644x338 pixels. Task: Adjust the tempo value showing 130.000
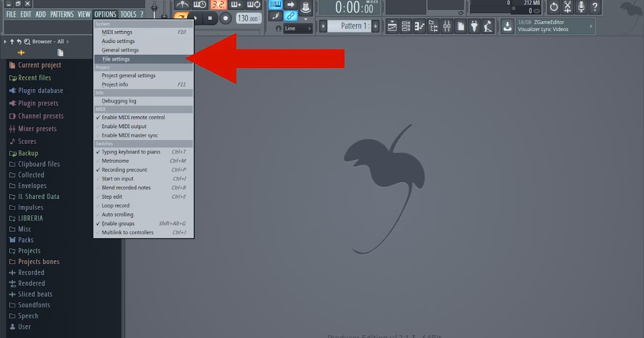[248, 17]
